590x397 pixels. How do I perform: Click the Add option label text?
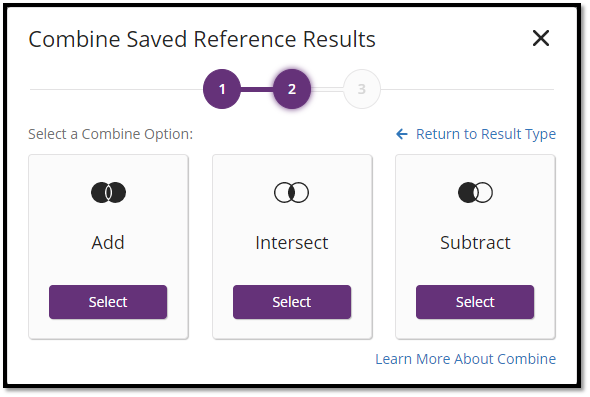coord(108,243)
